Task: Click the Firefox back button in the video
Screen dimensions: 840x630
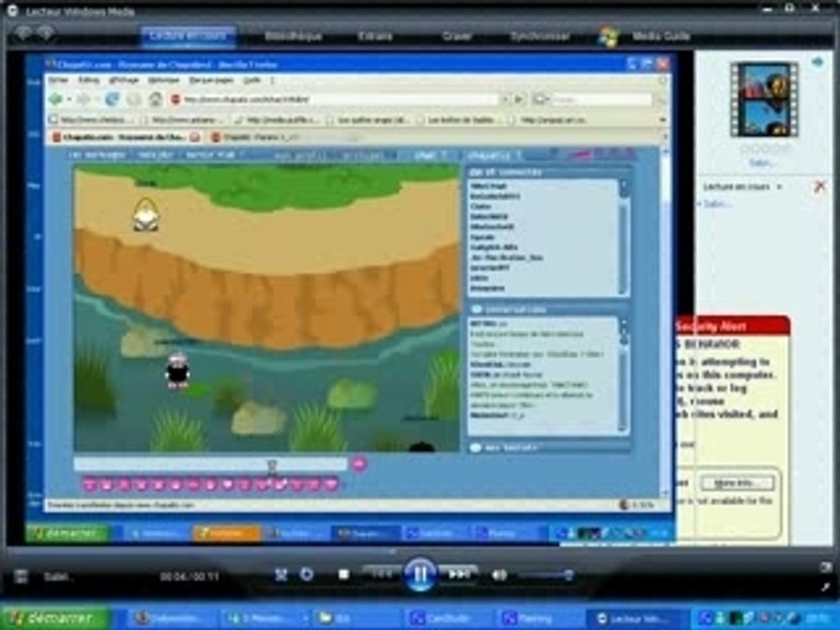Action: pos(56,99)
